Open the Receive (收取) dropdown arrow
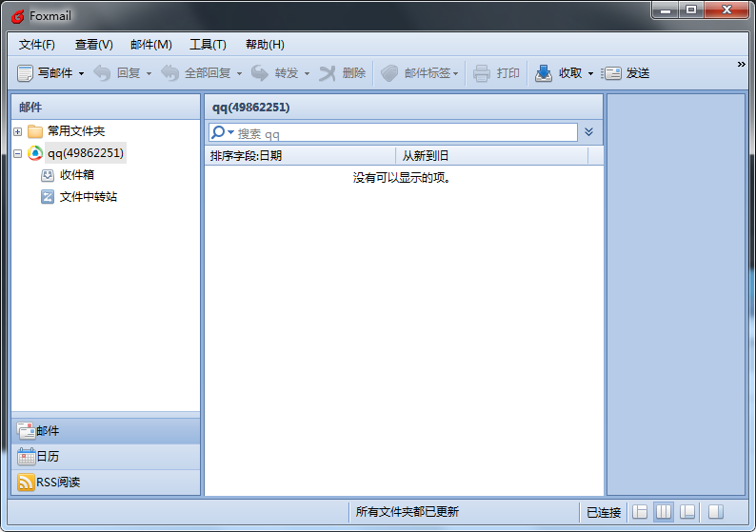The height and width of the screenshot is (532, 756). click(590, 73)
